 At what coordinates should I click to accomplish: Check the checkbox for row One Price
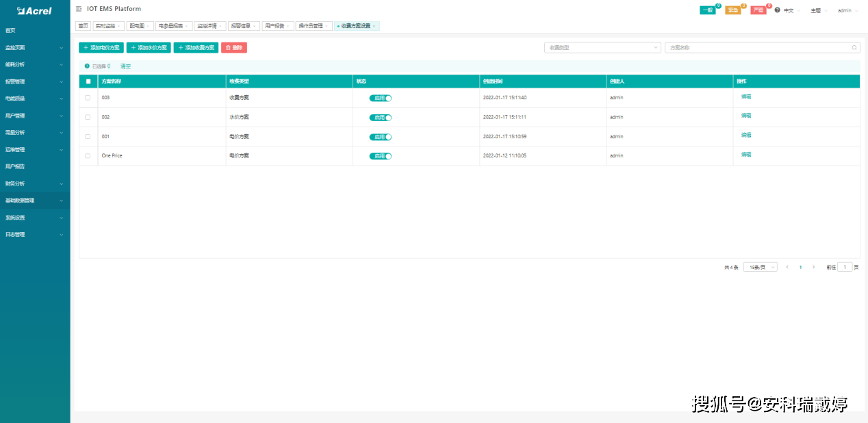[x=88, y=156]
